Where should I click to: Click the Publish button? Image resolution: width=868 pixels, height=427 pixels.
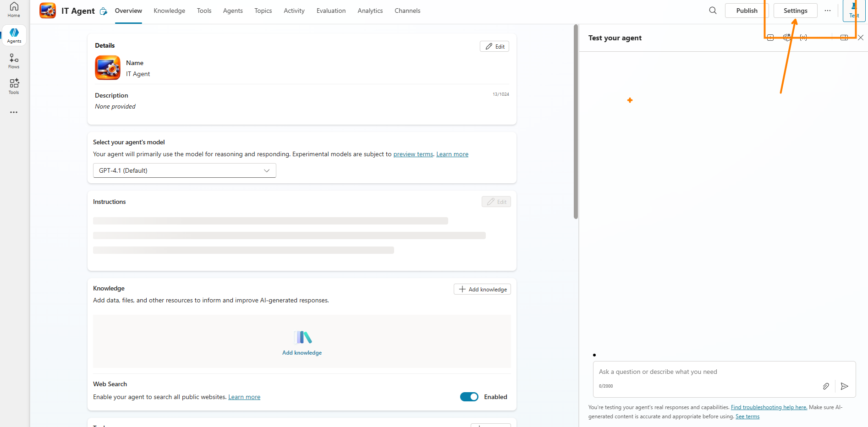(747, 11)
